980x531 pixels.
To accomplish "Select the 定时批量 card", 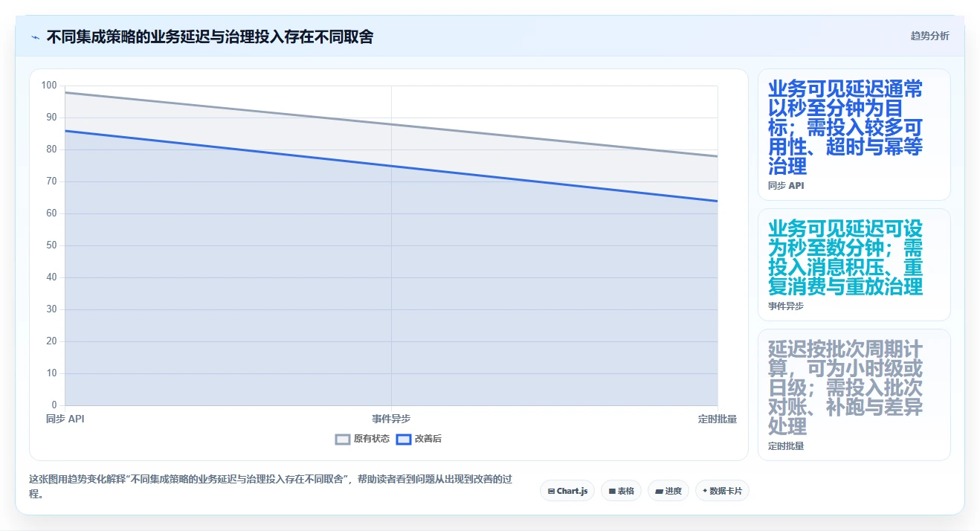I will (854, 395).
